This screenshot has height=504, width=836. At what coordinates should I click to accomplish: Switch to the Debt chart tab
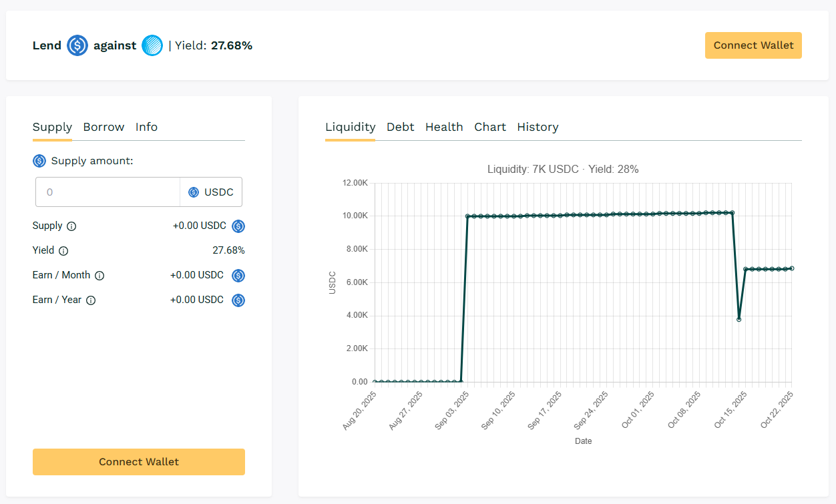tap(400, 127)
